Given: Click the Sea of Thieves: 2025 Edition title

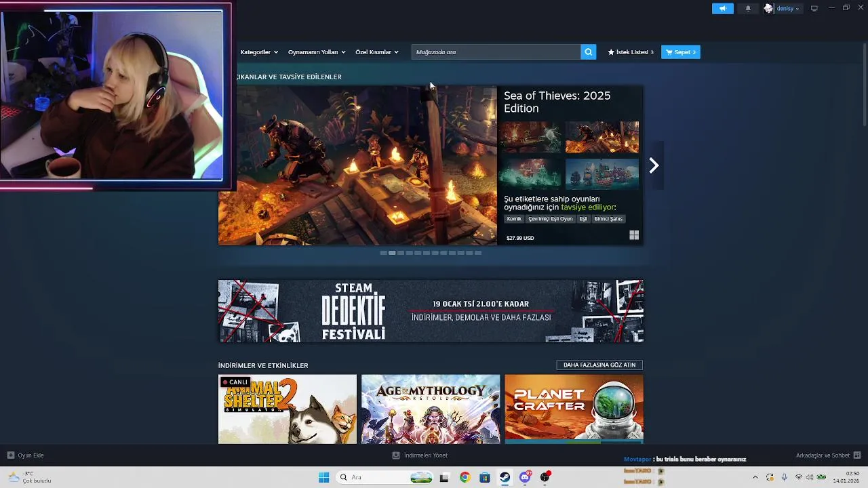Looking at the screenshot, I should [x=557, y=102].
